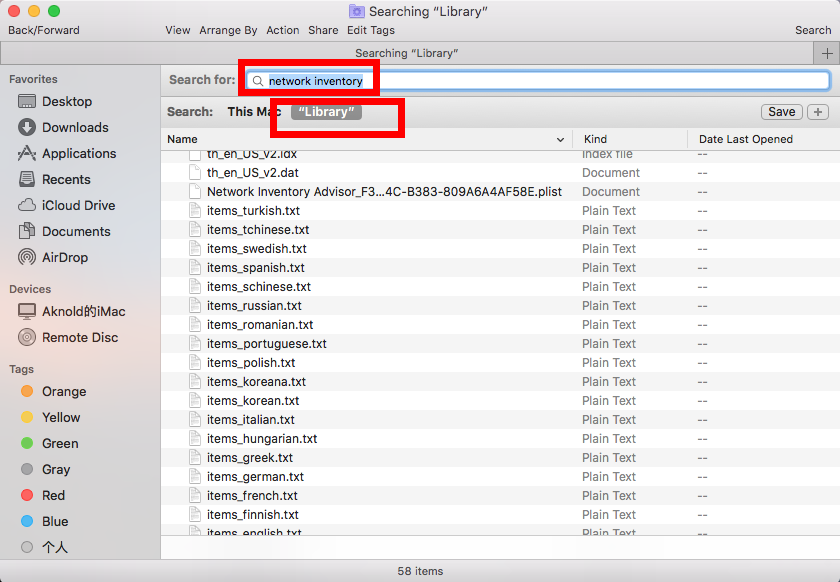The width and height of the screenshot is (840, 582).
Task: Click the Remote Disc icon
Action: click(x=27, y=338)
